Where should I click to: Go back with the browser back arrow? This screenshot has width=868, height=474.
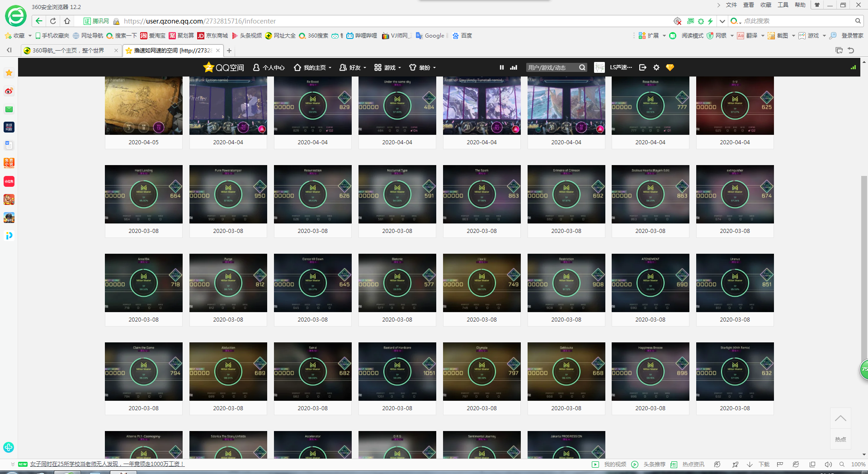click(x=39, y=21)
